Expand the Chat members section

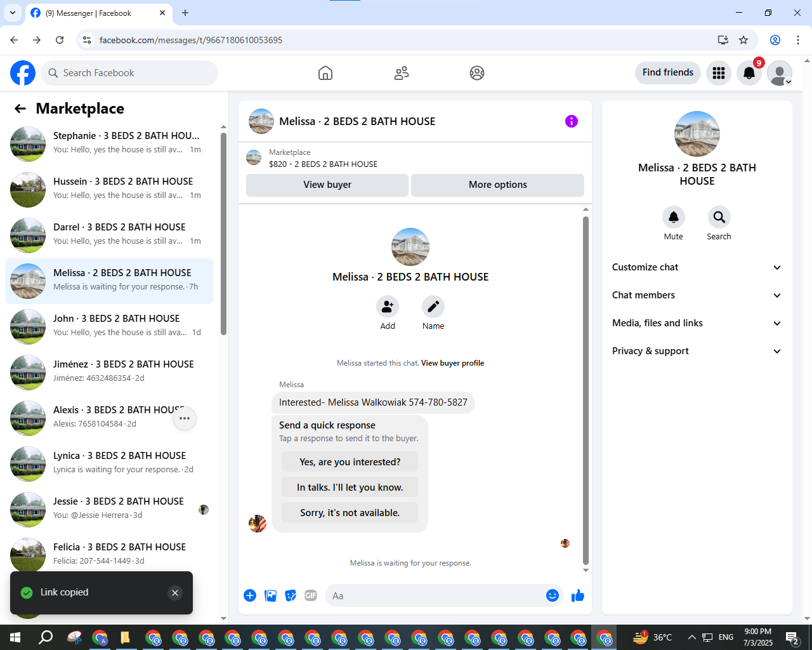point(697,295)
